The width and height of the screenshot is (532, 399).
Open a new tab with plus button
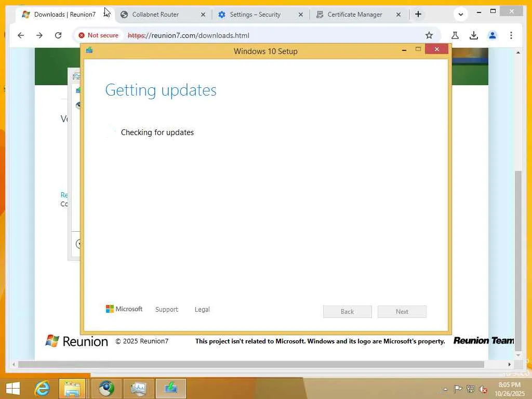click(x=418, y=14)
